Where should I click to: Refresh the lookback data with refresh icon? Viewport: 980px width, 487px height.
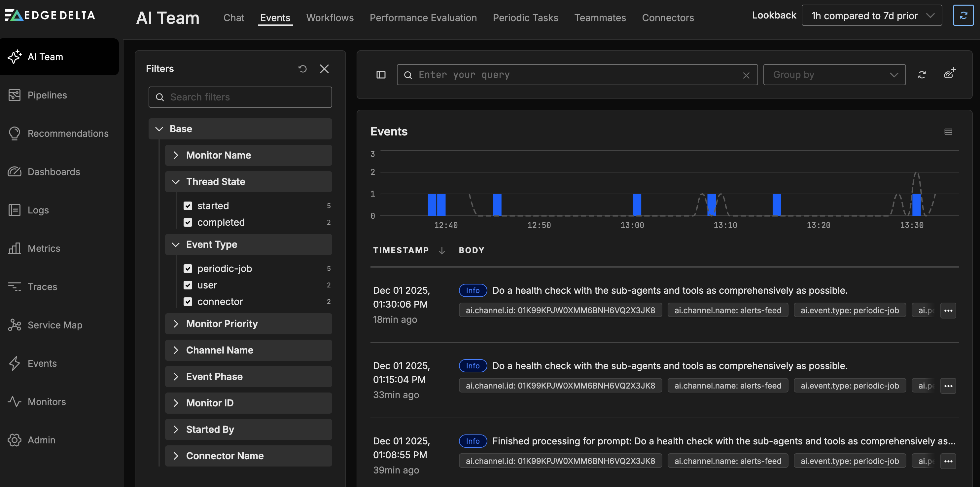point(963,15)
